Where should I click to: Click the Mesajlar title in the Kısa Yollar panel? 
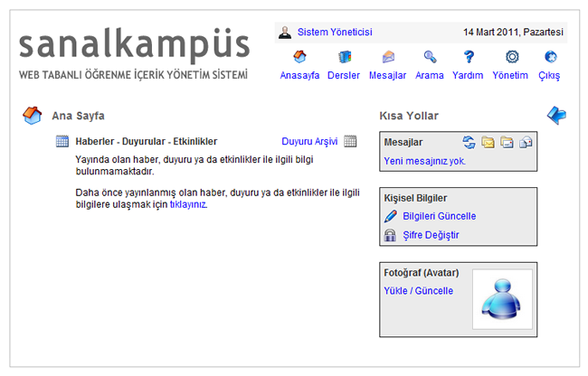pos(403,142)
